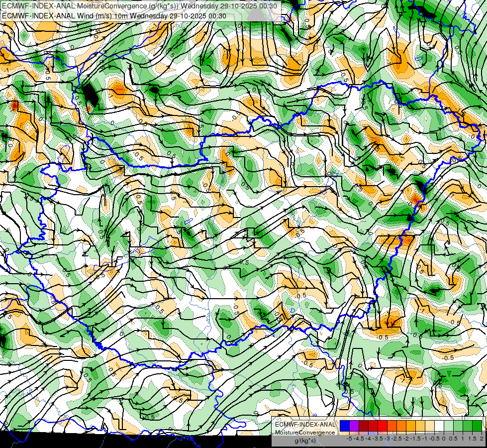Click the legend scale value '2'
The image size is (487, 448).
click(482, 439)
